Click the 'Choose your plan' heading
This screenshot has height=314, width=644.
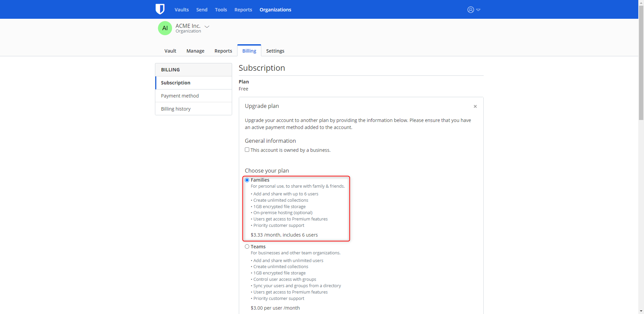coord(267,171)
